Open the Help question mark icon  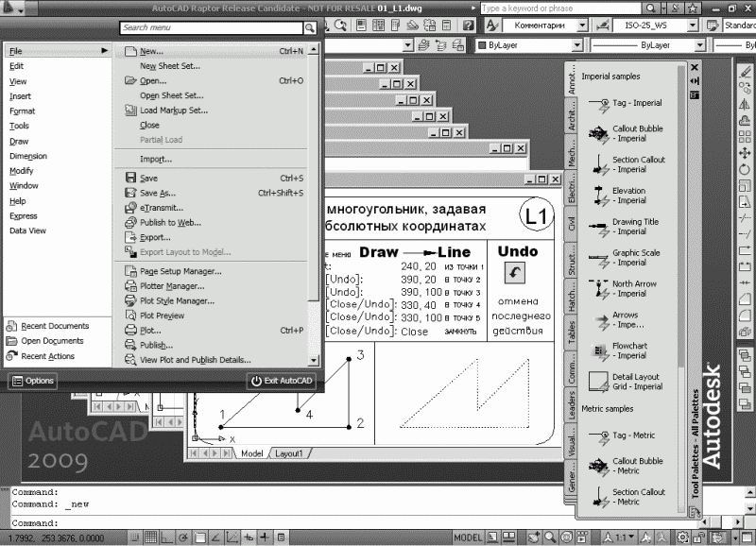click(x=468, y=26)
